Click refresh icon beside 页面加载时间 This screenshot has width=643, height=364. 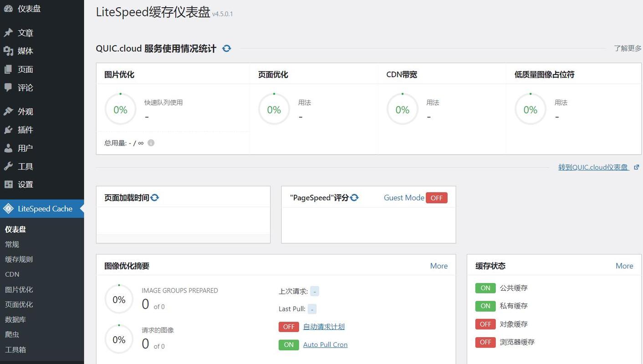coord(154,197)
